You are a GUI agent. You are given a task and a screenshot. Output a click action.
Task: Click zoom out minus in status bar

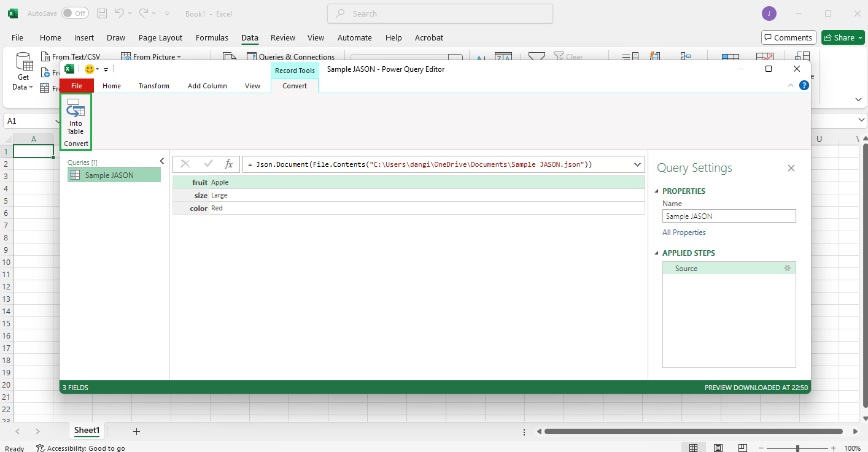tap(762, 448)
